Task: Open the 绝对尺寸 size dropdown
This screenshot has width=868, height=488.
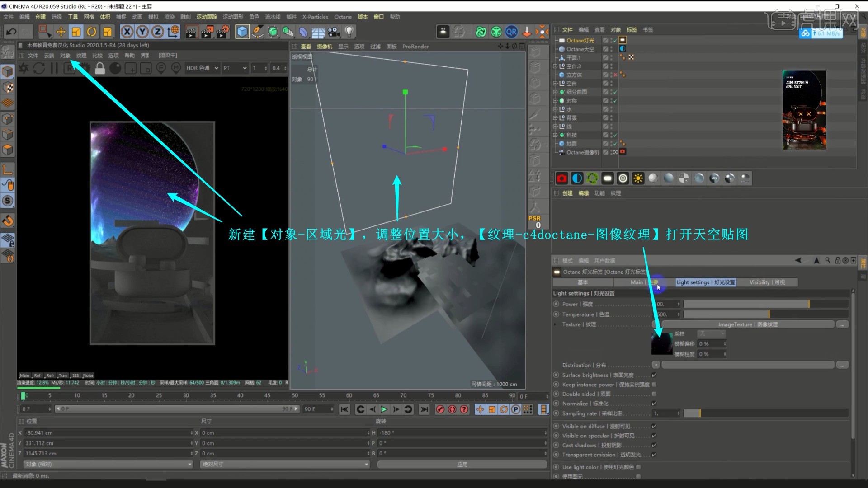Action: (x=284, y=464)
